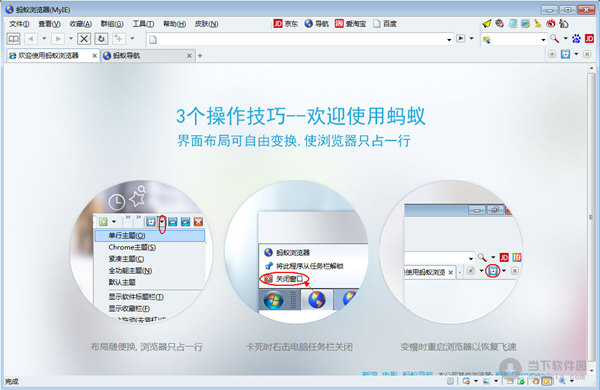
Task: Open the address bar URL dropdown arrow
Action: (449, 39)
